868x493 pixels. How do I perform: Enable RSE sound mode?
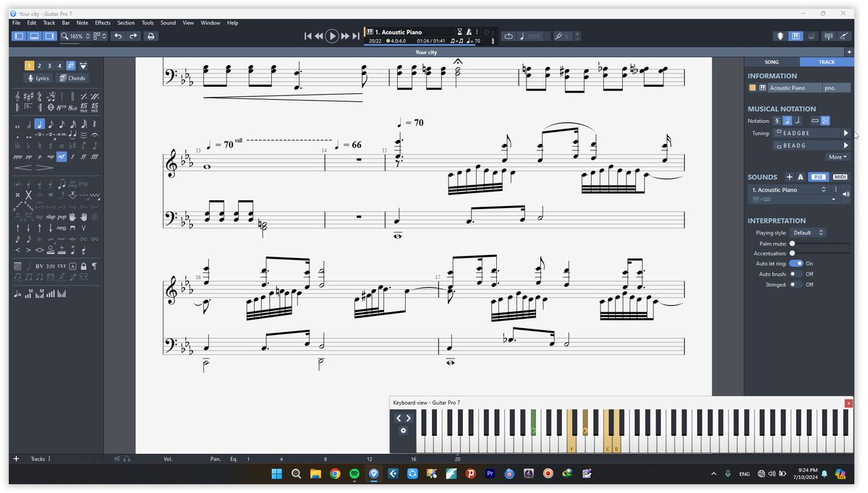819,177
